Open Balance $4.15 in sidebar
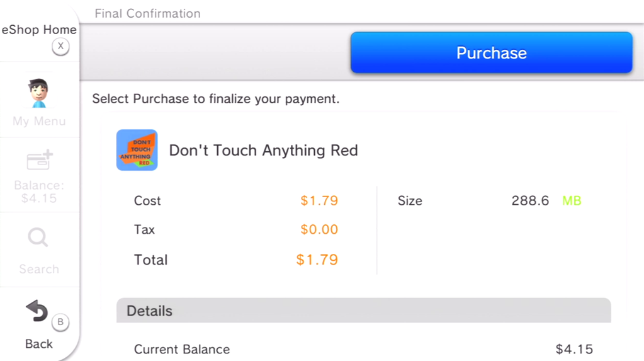This screenshot has width=644, height=361. point(39,192)
